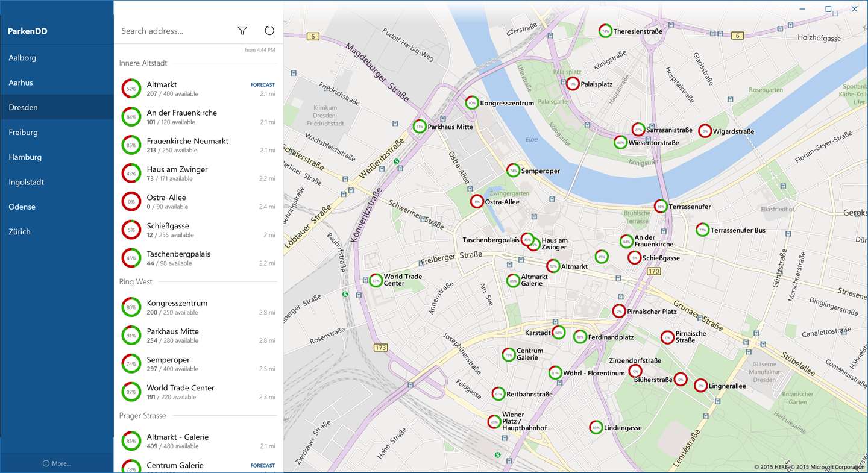Select Zürich in the city list
The image size is (868, 473).
[x=19, y=231]
